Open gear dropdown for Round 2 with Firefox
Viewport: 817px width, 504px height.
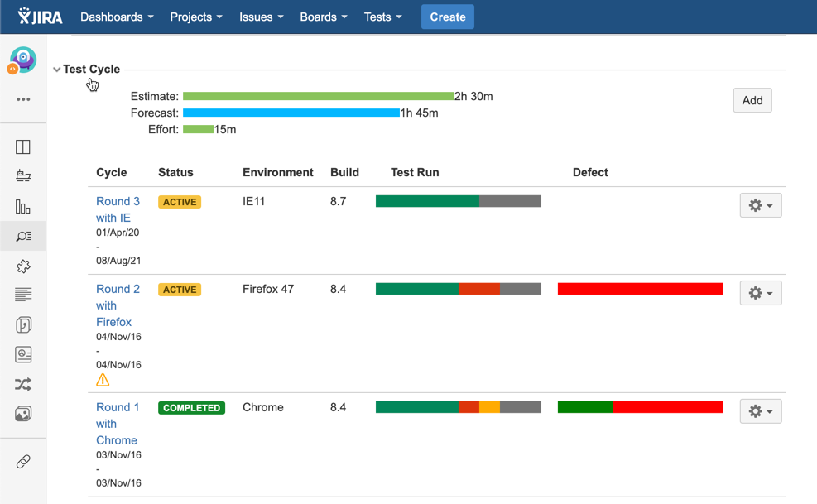click(x=760, y=293)
